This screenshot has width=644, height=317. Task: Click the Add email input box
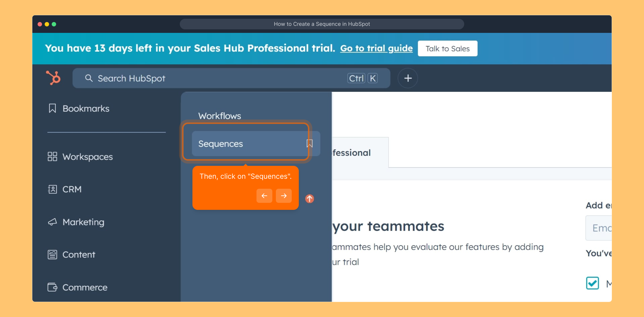point(599,228)
